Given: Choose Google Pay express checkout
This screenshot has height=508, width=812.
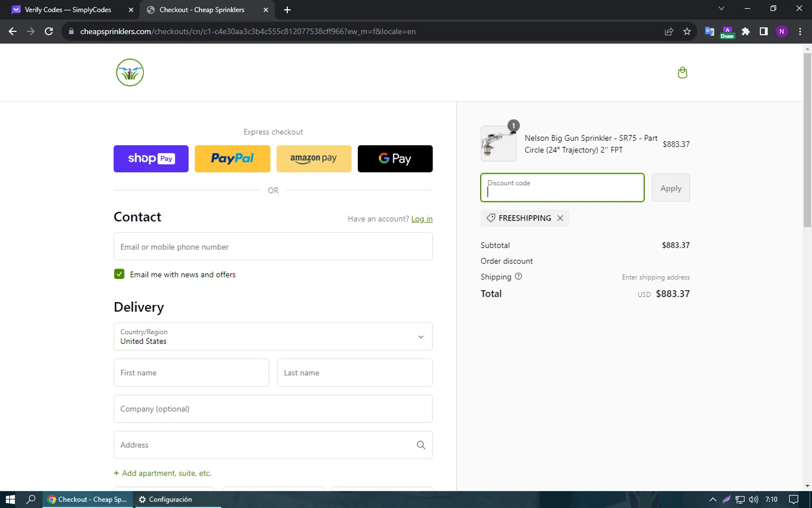Looking at the screenshot, I should click(x=395, y=159).
